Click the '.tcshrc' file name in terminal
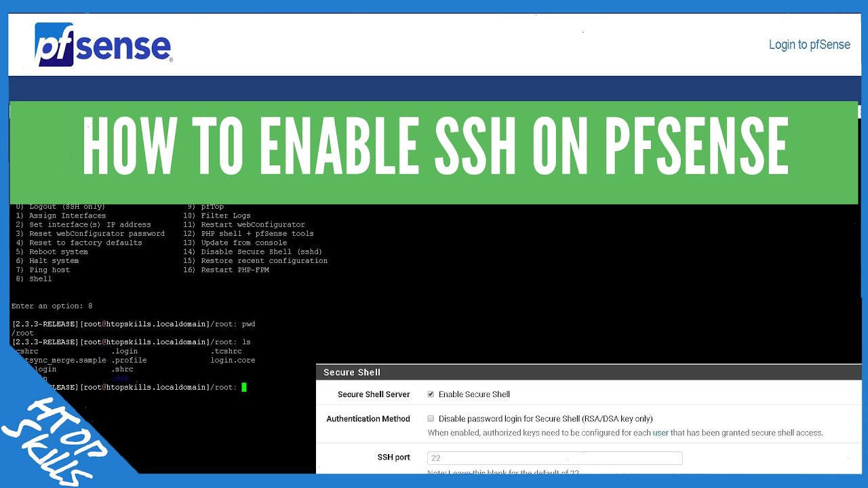This screenshot has height=488, width=868. (x=226, y=351)
